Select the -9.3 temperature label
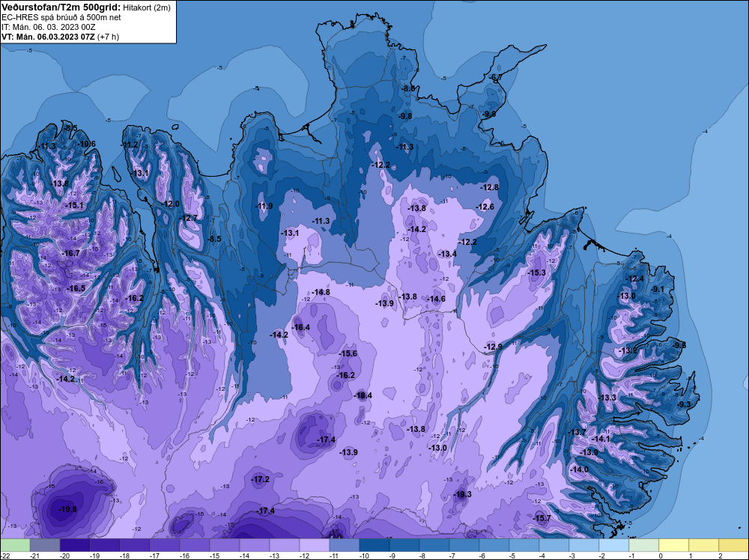This screenshot has height=560, width=749. [685, 404]
